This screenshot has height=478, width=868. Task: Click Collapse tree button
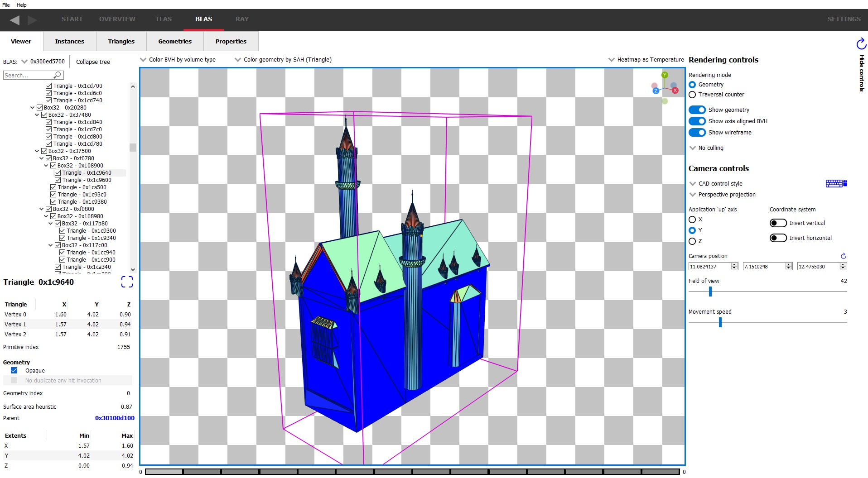pos(93,62)
